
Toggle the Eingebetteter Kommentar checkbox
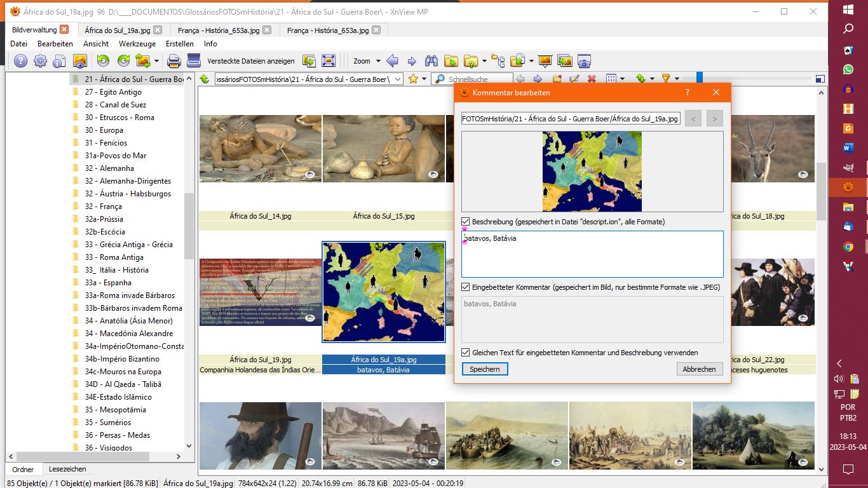click(x=466, y=287)
